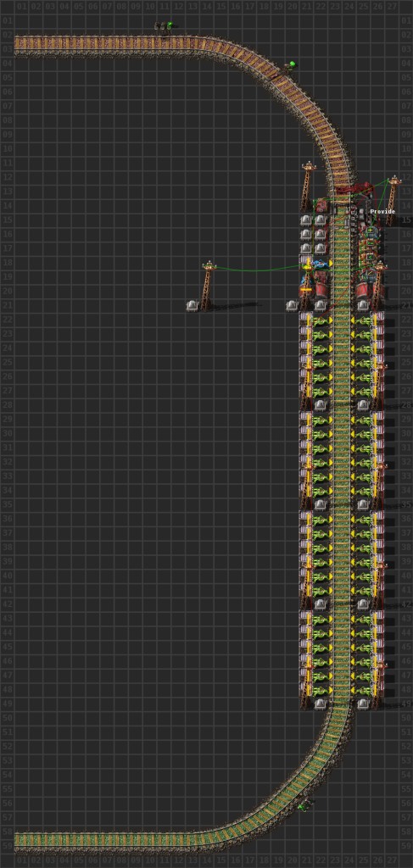Select the decider combinator showing <
This screenshot has height=868, width=413.
371,260
